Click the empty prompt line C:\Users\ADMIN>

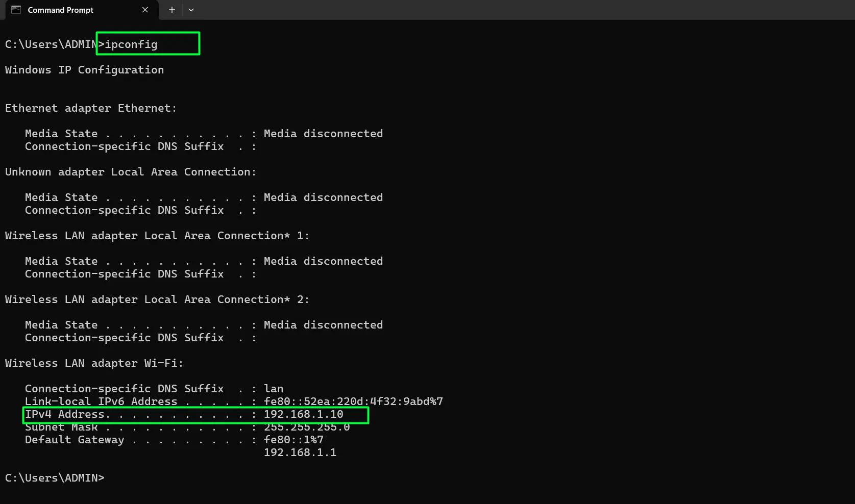click(x=54, y=477)
